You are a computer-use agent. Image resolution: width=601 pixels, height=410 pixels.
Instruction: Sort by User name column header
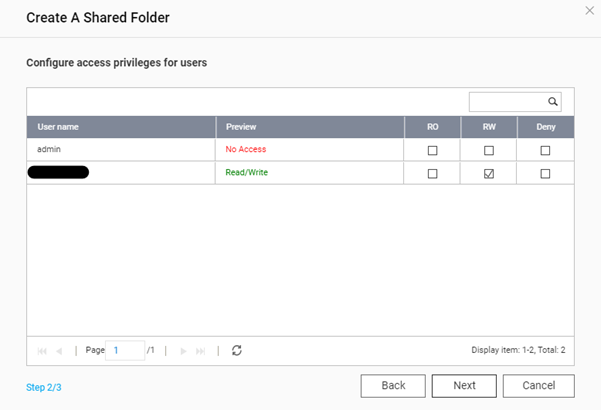[x=120, y=127]
